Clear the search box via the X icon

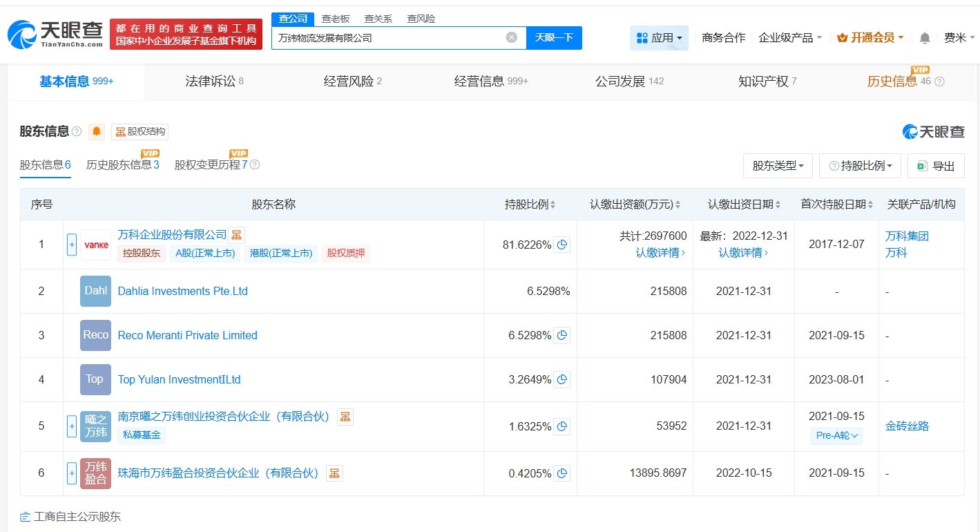coord(510,37)
